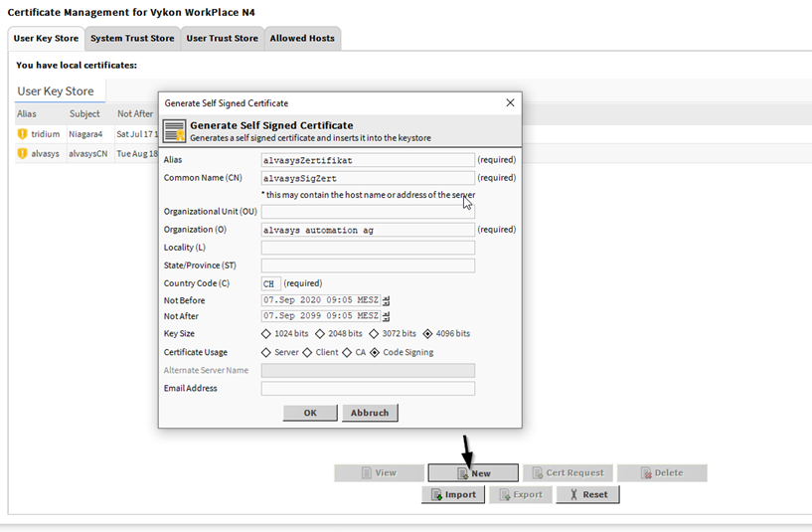Close the Generate Self Signed Certificate dialog

pos(510,102)
